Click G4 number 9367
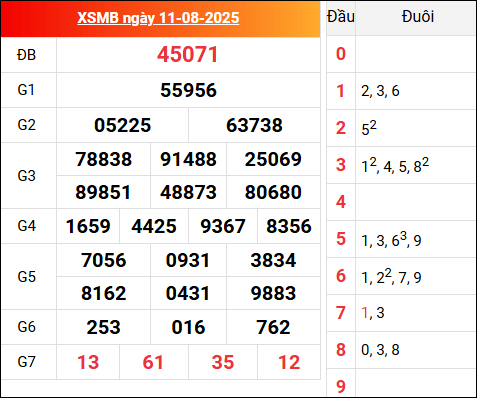Viewport: 477px width, 398px height. point(223,226)
